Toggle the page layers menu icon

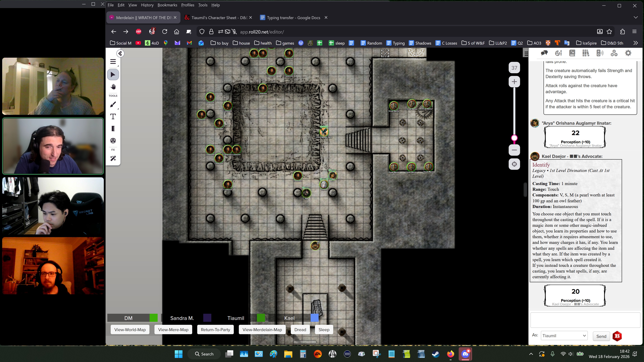tap(113, 62)
